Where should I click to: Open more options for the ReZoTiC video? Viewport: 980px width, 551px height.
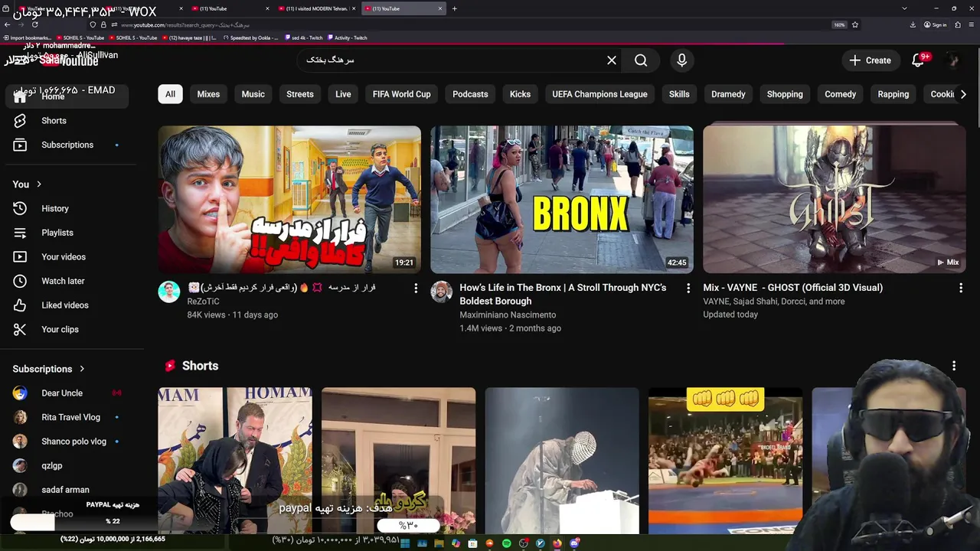point(416,289)
